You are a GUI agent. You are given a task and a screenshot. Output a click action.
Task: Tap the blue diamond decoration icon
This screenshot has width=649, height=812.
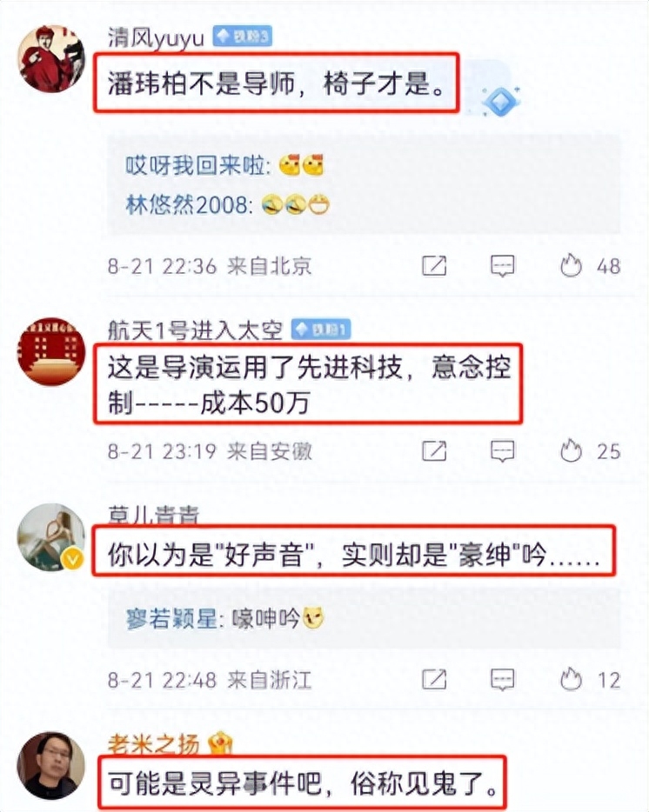(499, 101)
